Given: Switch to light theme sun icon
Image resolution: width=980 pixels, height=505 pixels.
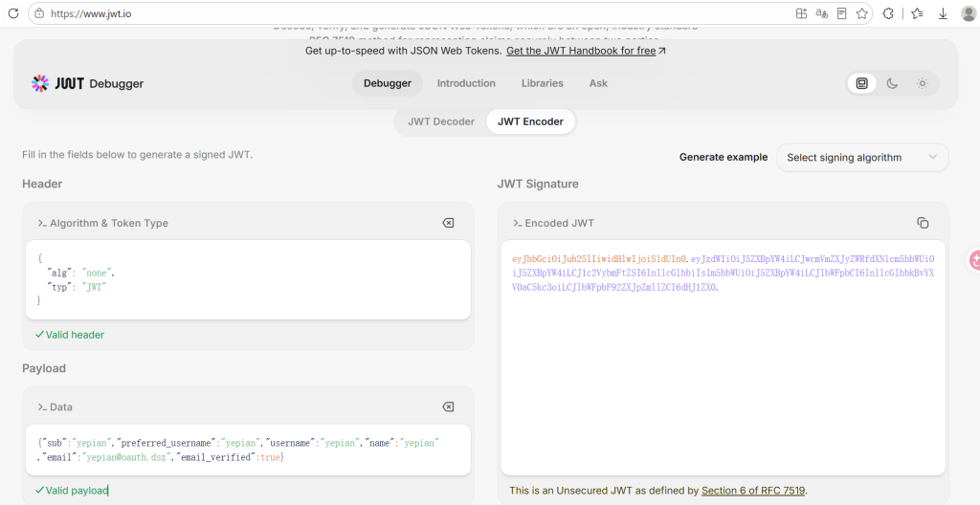Looking at the screenshot, I should pyautogui.click(x=922, y=83).
